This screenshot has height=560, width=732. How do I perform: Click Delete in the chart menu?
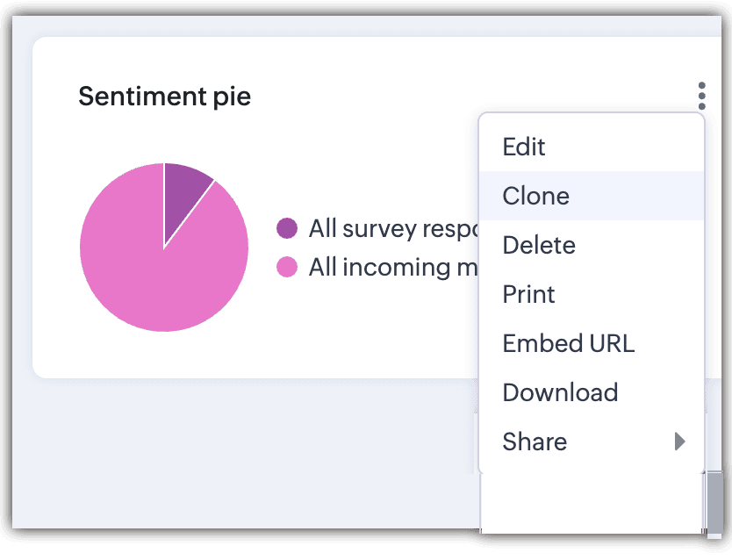tap(539, 245)
